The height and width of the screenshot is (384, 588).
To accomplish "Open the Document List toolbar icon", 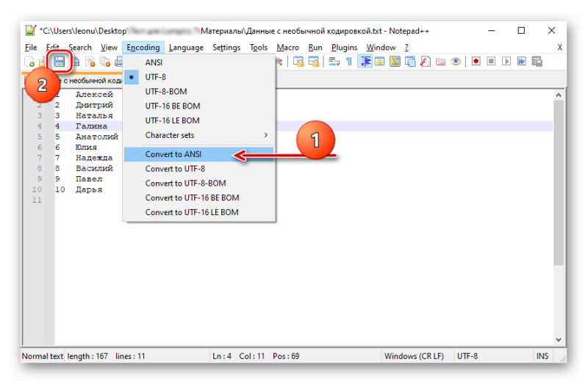I will tap(410, 62).
